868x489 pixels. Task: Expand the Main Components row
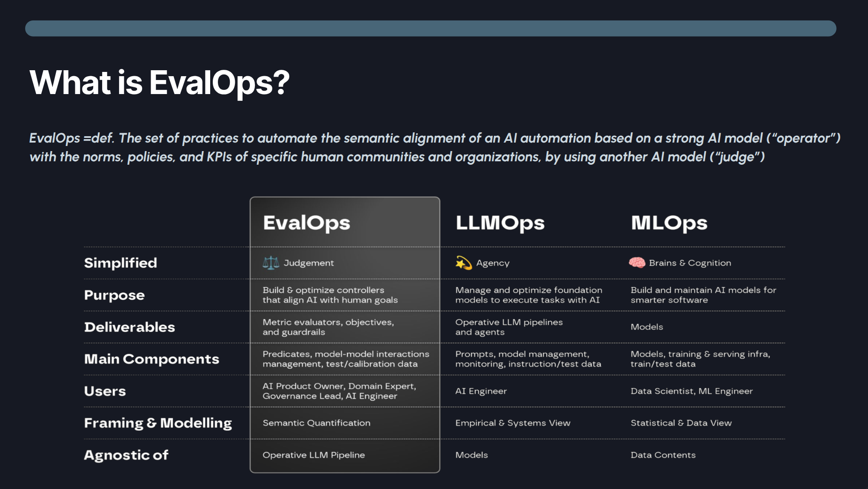coord(152,359)
